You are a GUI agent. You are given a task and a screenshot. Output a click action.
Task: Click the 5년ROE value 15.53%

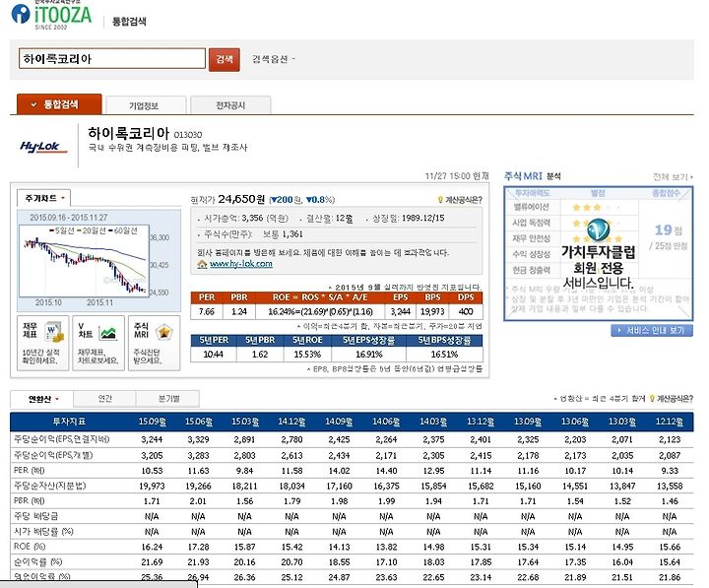(x=307, y=355)
